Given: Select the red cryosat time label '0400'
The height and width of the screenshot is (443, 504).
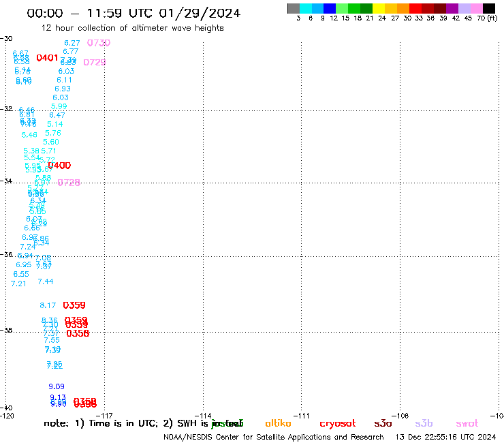Looking at the screenshot, I should tap(59, 166).
